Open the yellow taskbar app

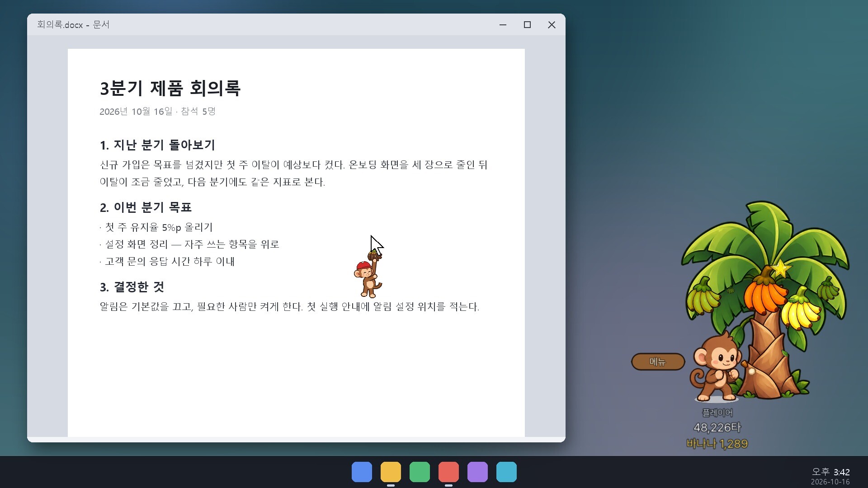pos(391,472)
